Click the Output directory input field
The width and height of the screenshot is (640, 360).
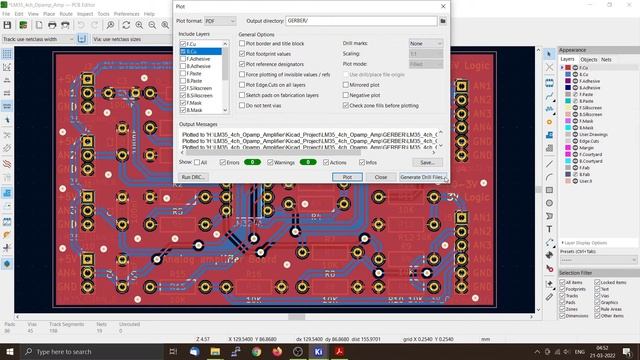click(x=361, y=21)
